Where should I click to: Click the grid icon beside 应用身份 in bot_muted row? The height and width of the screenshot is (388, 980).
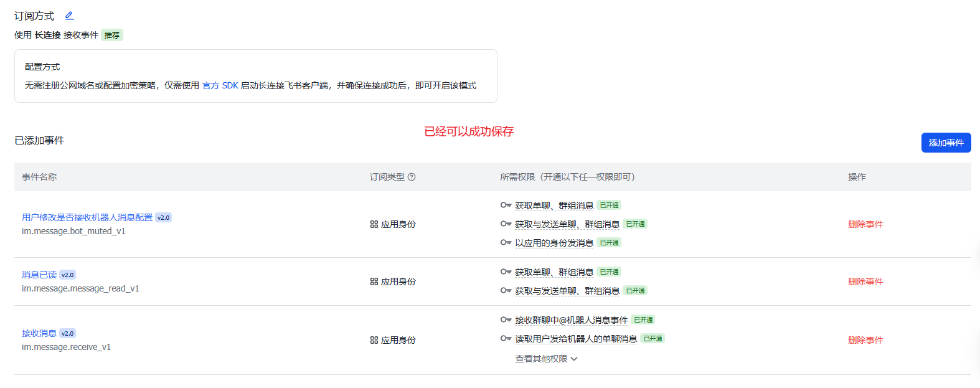[374, 224]
